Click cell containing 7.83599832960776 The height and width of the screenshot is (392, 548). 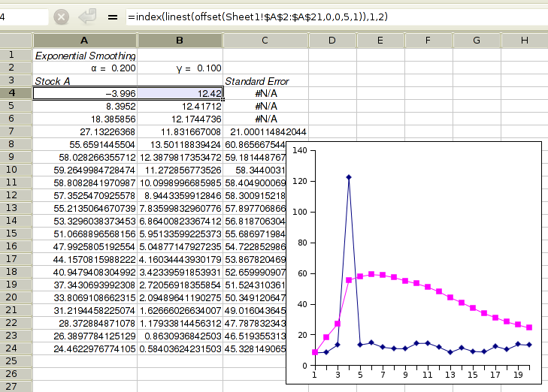(180, 209)
